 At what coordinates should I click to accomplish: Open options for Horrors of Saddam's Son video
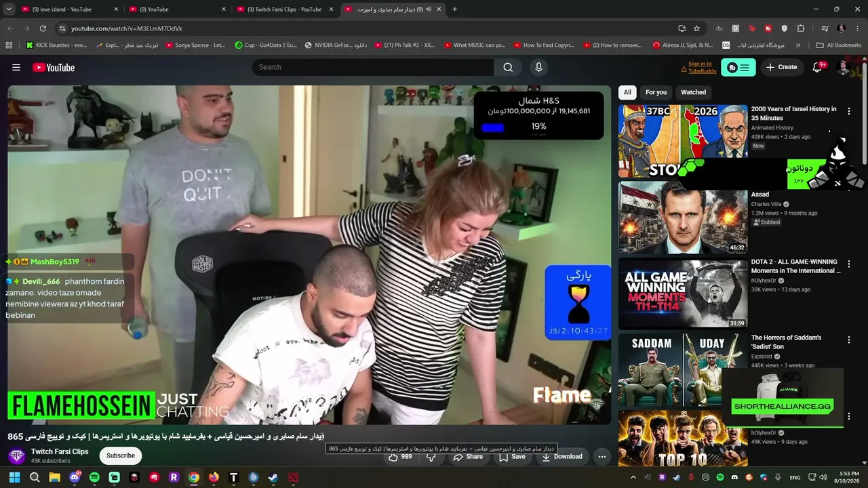(x=849, y=340)
